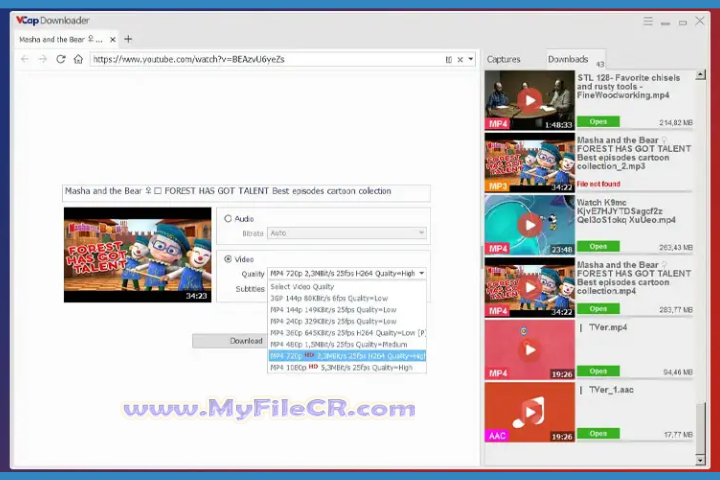Screen dimensions: 720x480
Task: Play FOREST HAS GOT TALENT collection.mp4
Action: pos(529,288)
